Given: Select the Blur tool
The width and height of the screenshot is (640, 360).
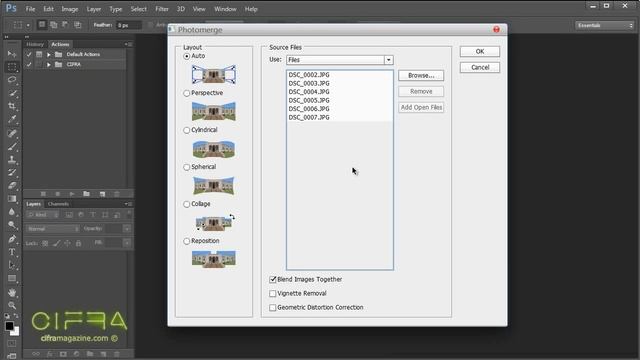Looking at the screenshot, I should tap(12, 212).
